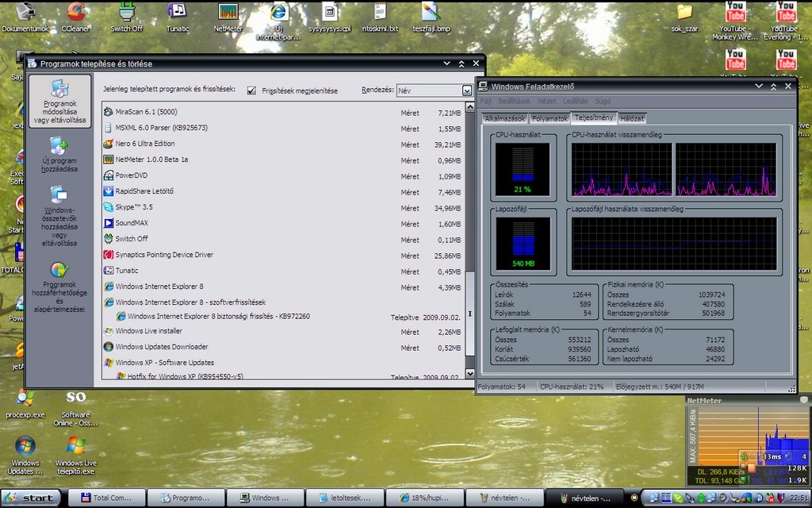This screenshot has height=508, width=812.
Task: Open the sysysysys.cpl desktop file
Action: [x=329, y=17]
